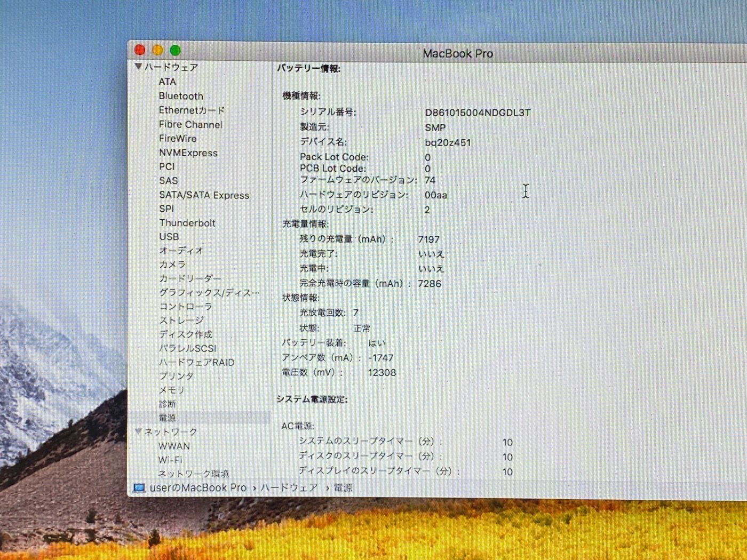The image size is (747, 560).
Task: Click the computer icon in the breadcrumb bar
Action: [x=140, y=486]
